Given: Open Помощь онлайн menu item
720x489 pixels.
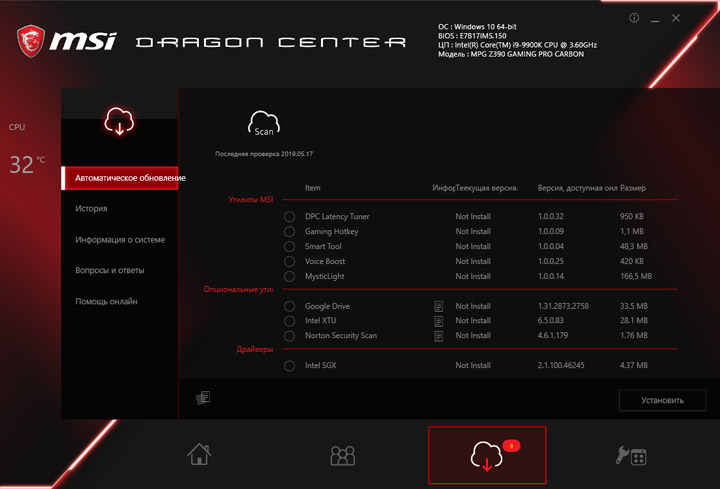Looking at the screenshot, I should (106, 302).
